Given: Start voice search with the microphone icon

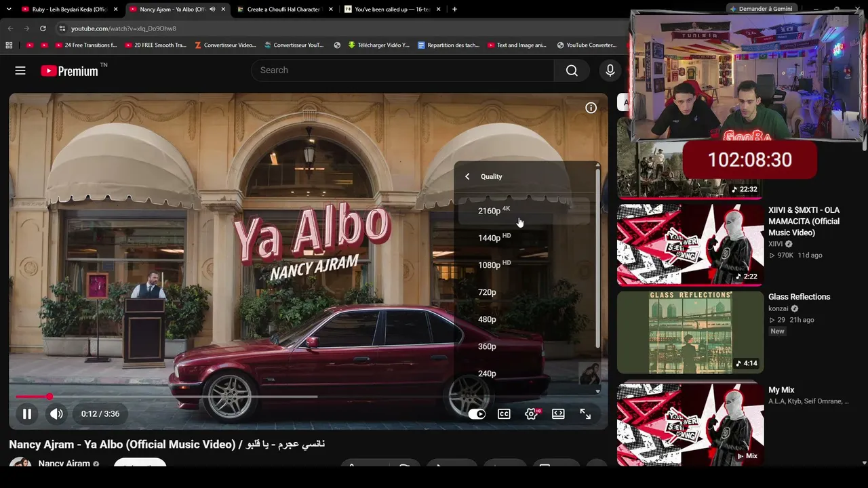Looking at the screenshot, I should pos(610,70).
